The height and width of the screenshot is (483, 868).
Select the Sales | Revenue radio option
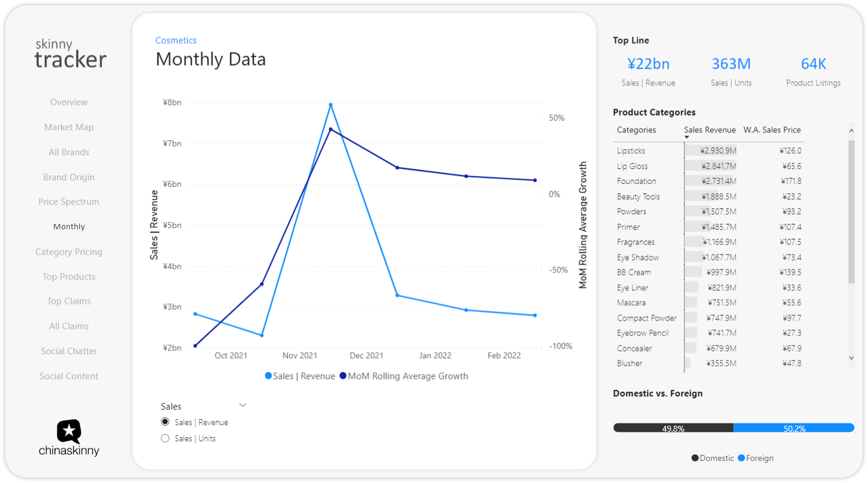(x=165, y=422)
